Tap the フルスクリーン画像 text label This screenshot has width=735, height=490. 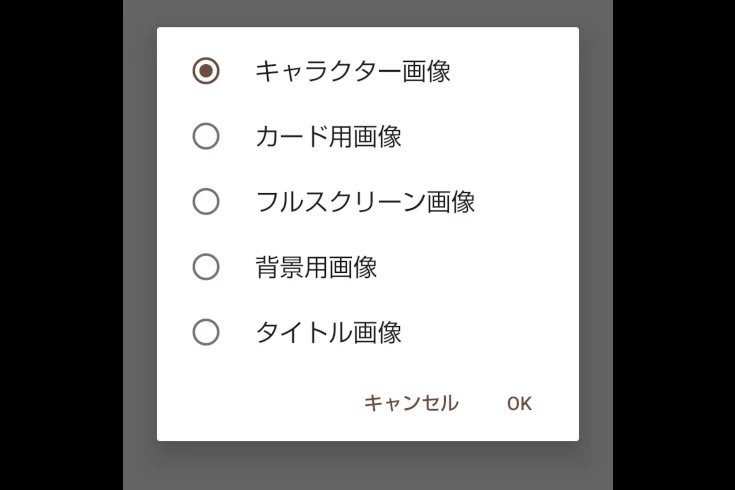pyautogui.click(x=366, y=202)
